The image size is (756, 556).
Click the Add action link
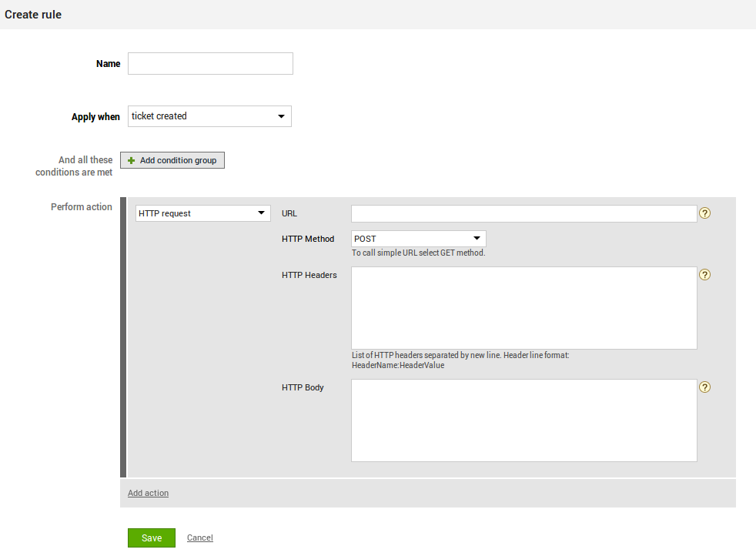coord(148,493)
